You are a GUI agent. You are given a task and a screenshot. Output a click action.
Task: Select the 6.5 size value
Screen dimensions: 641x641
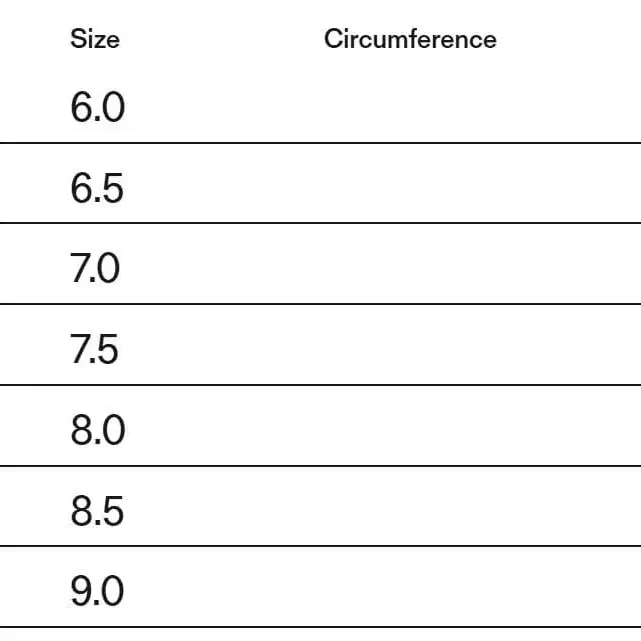tap(97, 188)
